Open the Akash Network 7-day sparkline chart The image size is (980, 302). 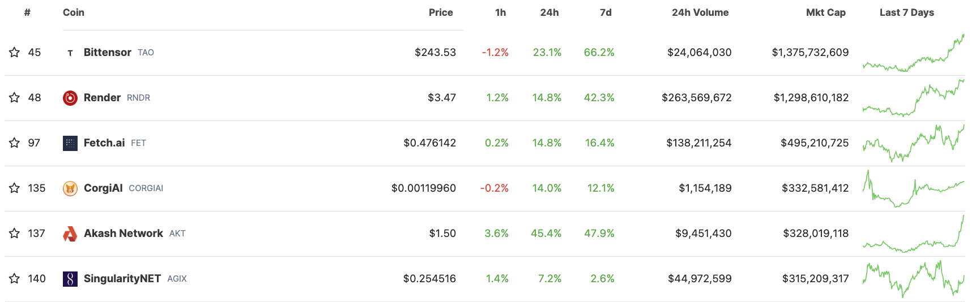click(913, 234)
